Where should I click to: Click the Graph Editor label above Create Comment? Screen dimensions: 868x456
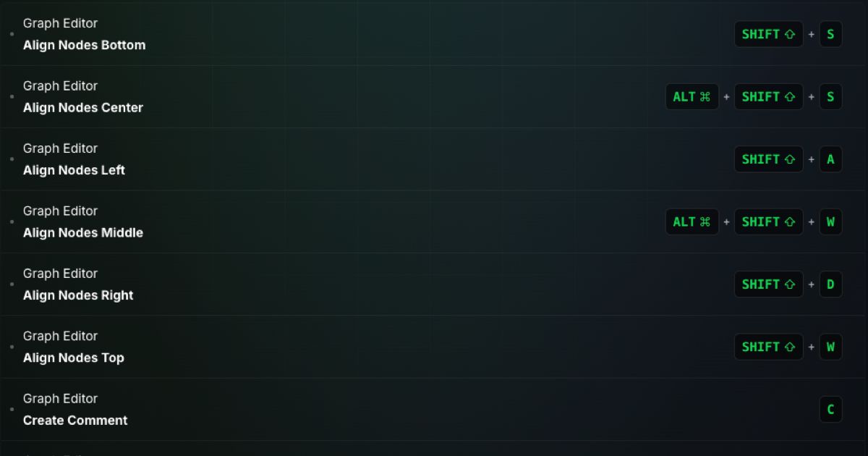point(60,399)
